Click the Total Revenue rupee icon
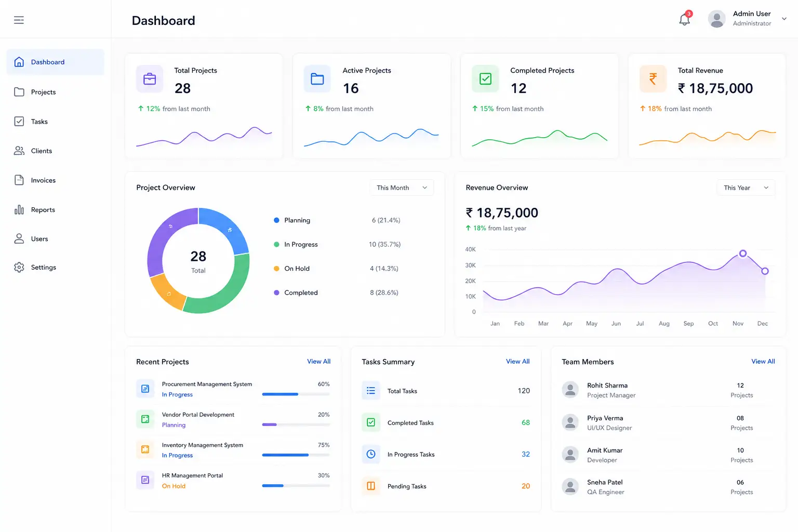 coord(653,78)
